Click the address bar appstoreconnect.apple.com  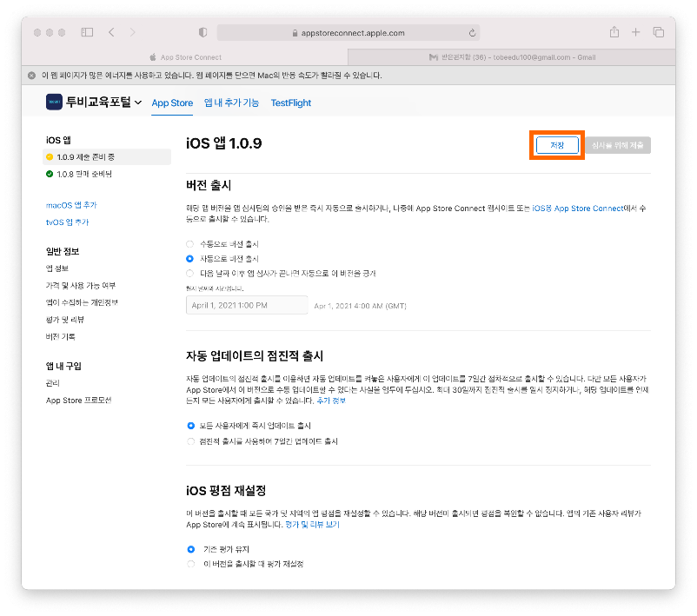pyautogui.click(x=348, y=33)
